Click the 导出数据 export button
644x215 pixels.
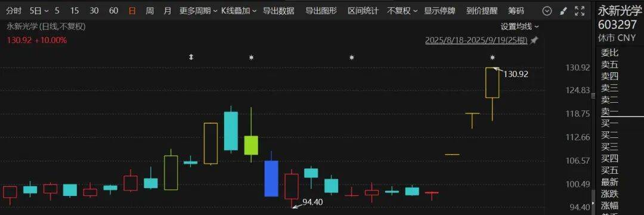278,11
